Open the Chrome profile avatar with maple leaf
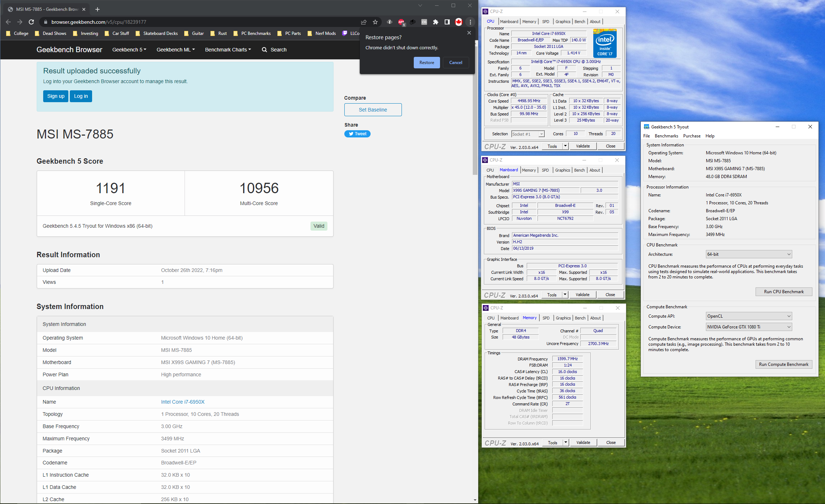 459,22
